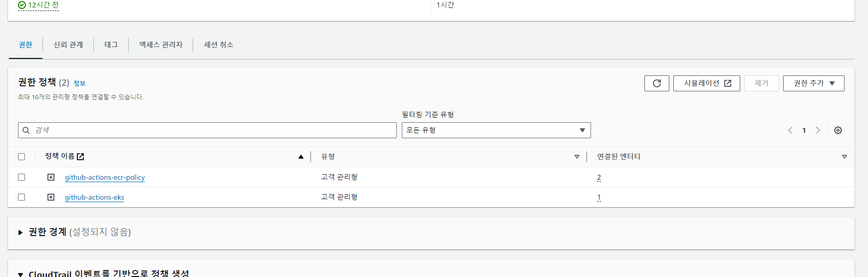Switch to the 액세스 관리자 tab
This screenshot has width=868, height=277.
click(161, 44)
